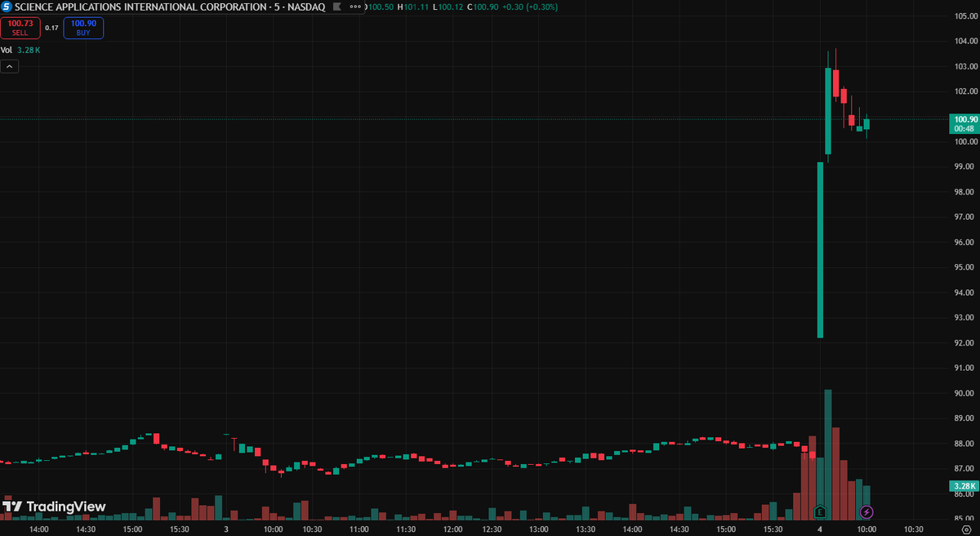Click the H101.11 high value in header

(x=412, y=7)
